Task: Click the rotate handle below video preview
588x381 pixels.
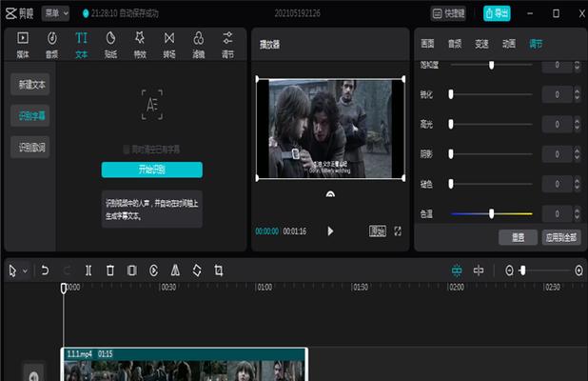Action: (x=330, y=194)
